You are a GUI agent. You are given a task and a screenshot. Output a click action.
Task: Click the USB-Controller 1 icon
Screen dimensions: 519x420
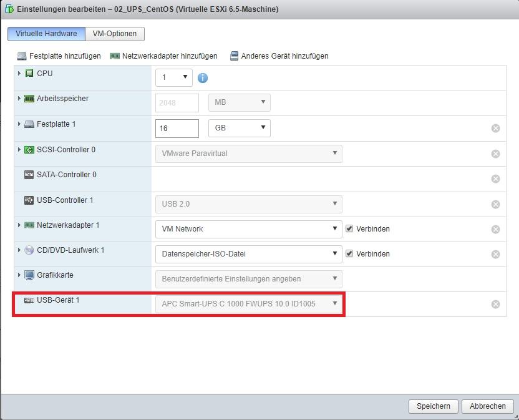click(29, 200)
